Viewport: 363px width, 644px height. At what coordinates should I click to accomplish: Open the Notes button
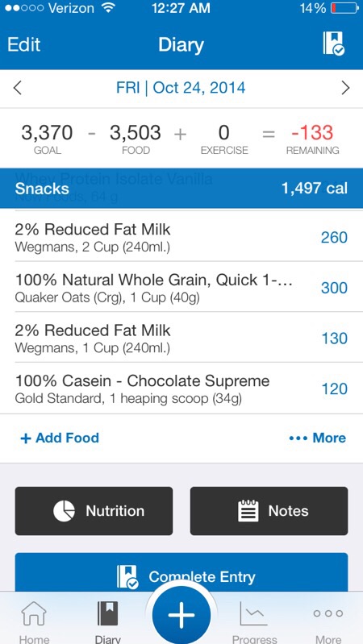269,511
